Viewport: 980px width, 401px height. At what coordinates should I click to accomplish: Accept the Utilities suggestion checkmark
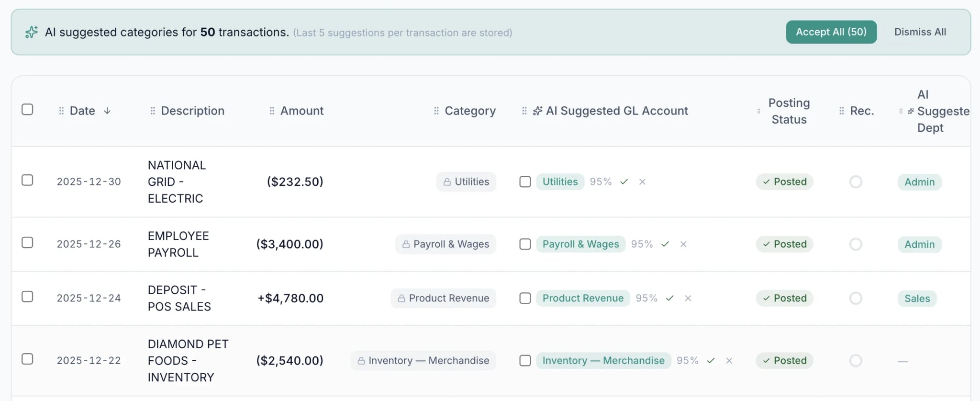[x=624, y=182]
